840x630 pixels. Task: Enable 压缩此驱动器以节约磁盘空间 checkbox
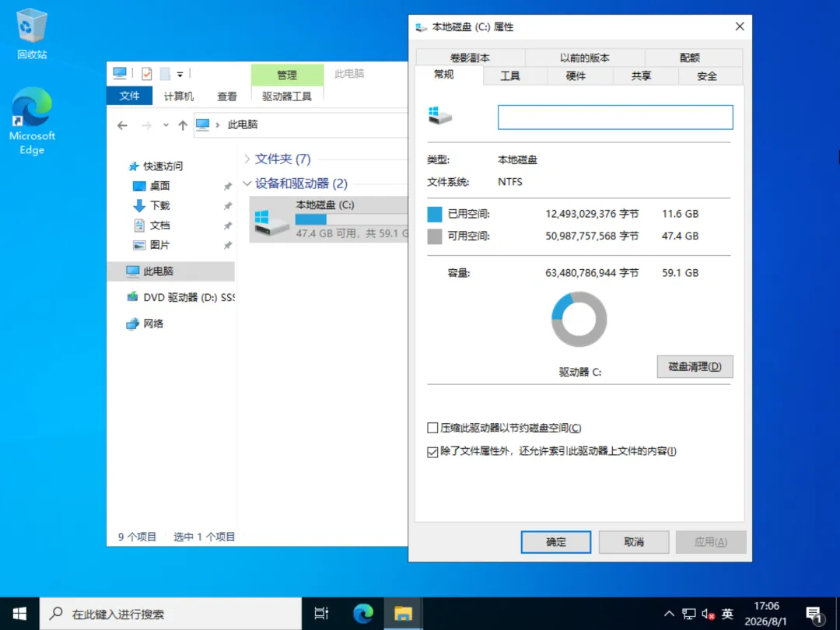(432, 428)
